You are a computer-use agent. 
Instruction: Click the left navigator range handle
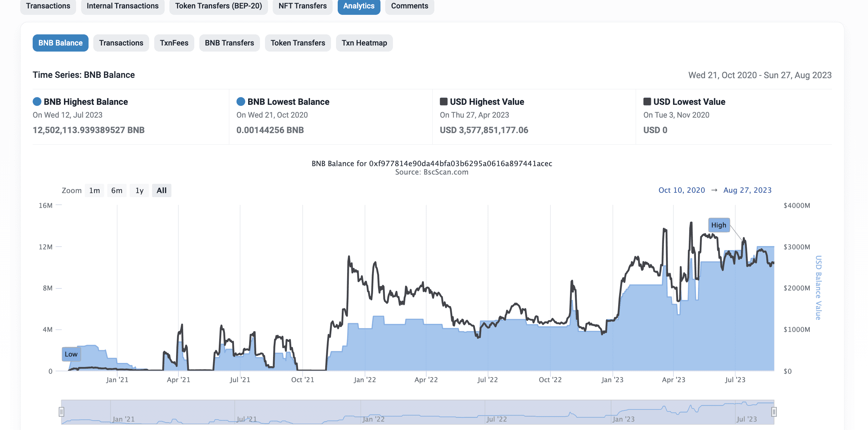(61, 411)
